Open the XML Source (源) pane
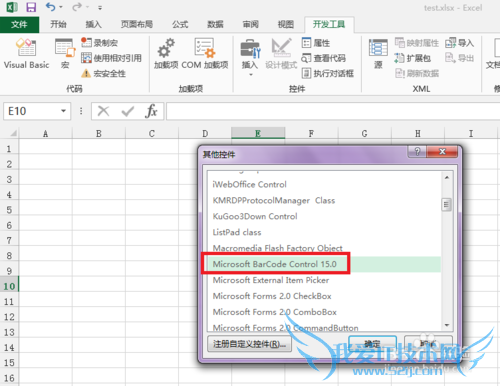500x386 pixels. click(x=378, y=53)
